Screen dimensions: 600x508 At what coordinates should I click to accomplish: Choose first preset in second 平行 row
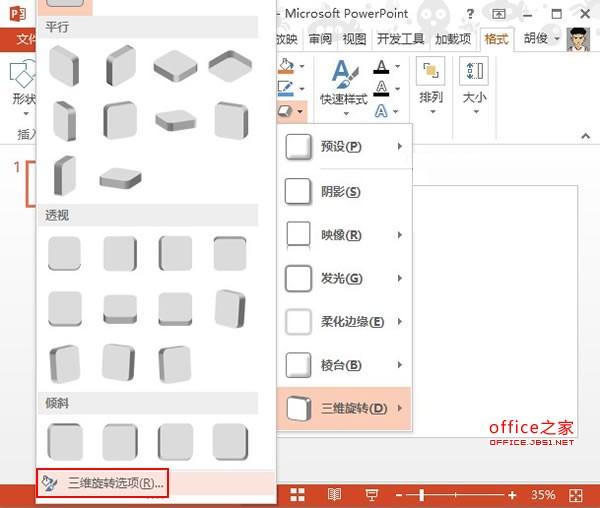64,121
